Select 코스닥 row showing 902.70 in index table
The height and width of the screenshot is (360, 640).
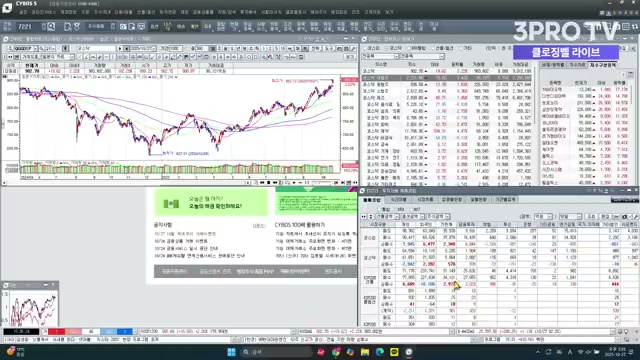coord(446,71)
